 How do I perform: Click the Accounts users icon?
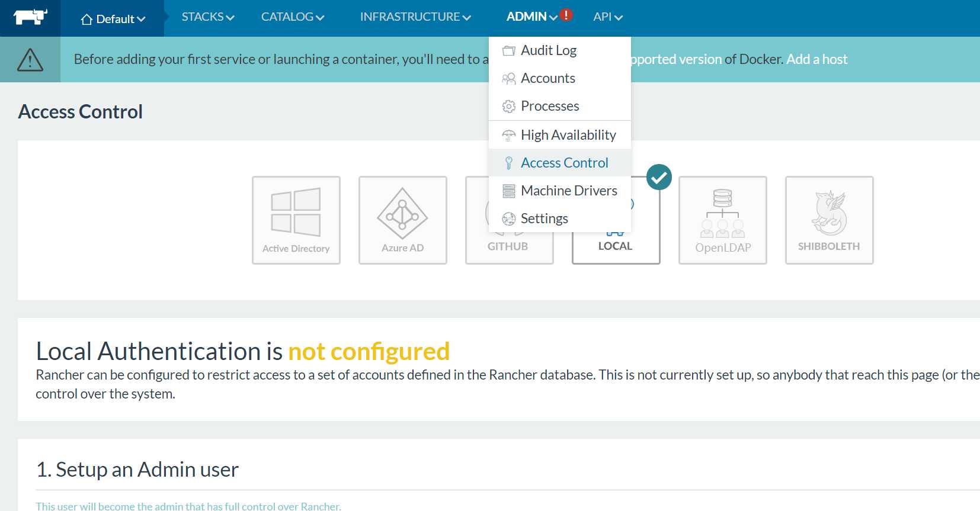[x=508, y=79]
